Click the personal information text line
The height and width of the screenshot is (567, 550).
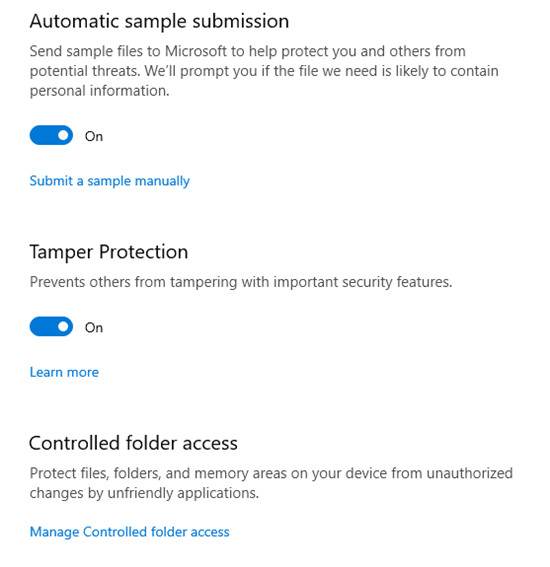click(99, 91)
